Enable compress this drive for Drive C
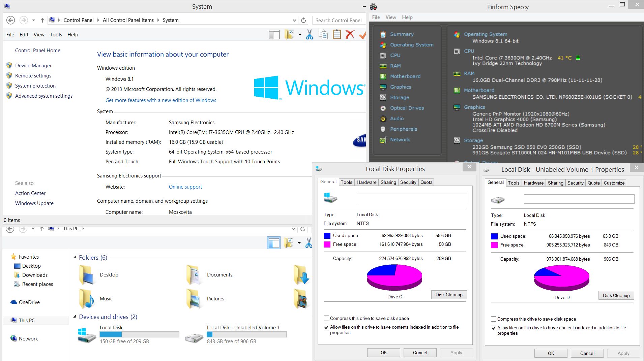Screen dimensions: 644x361 326,318
